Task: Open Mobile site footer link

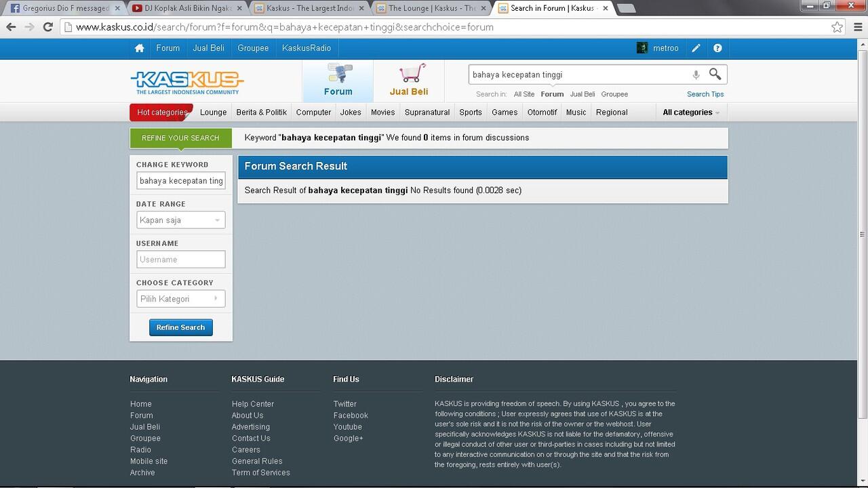Action: [149, 462]
